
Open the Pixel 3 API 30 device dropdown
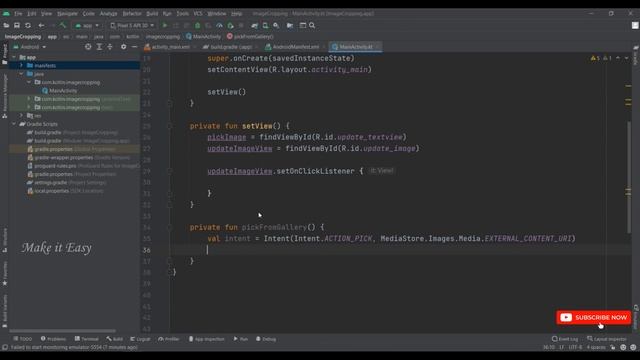132,25
